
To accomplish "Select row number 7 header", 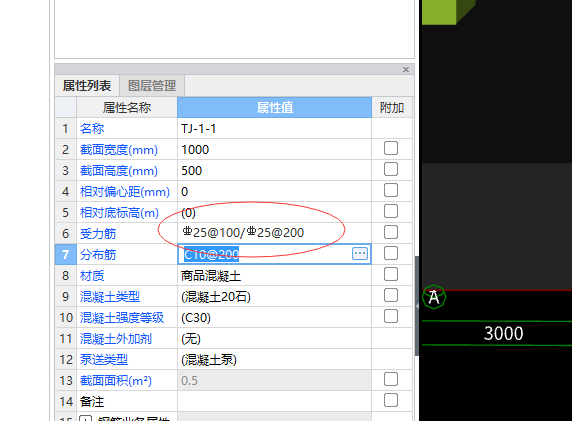I will point(66,254).
